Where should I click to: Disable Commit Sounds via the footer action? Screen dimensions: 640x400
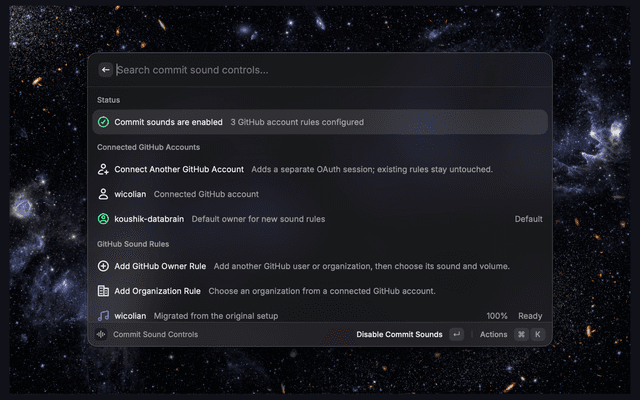tap(399, 334)
